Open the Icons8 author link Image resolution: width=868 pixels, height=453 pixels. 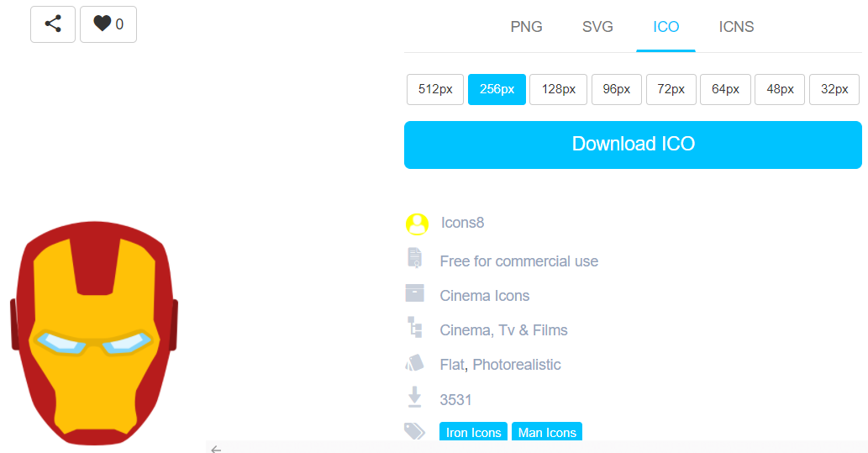click(462, 223)
